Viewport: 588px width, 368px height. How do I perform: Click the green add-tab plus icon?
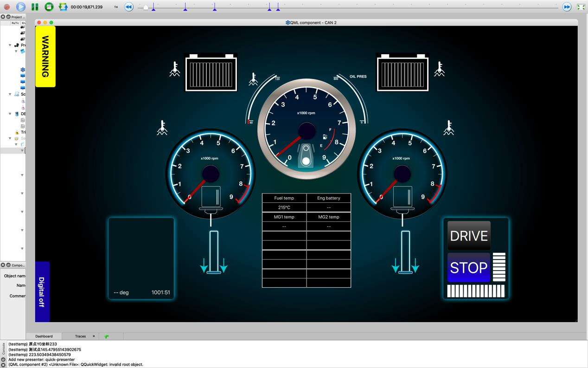point(107,336)
